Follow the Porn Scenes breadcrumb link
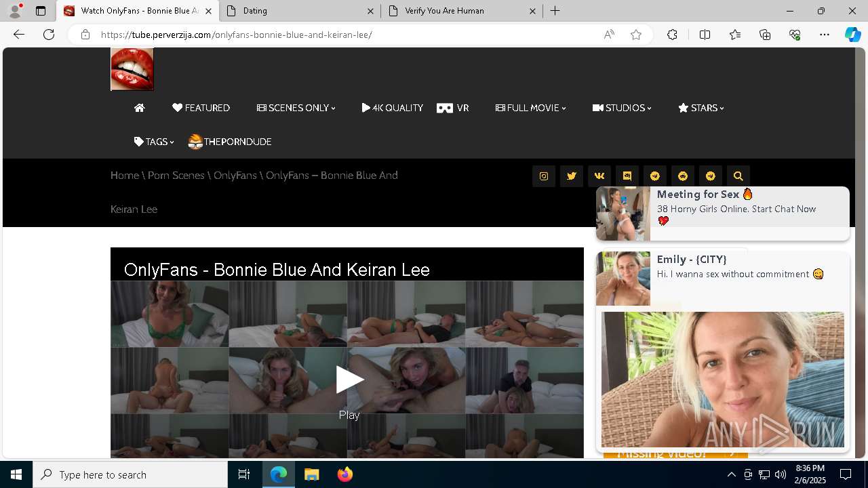Image resolution: width=868 pixels, height=488 pixels. [x=176, y=176]
